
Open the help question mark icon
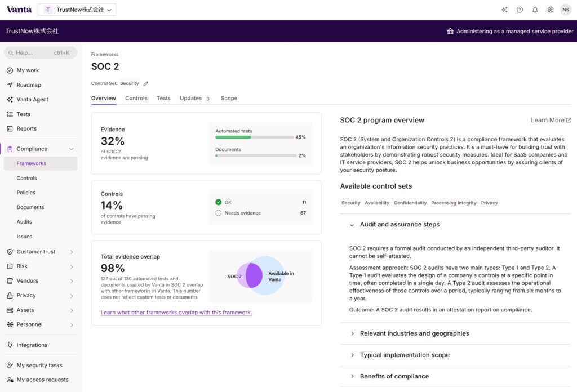point(520,10)
